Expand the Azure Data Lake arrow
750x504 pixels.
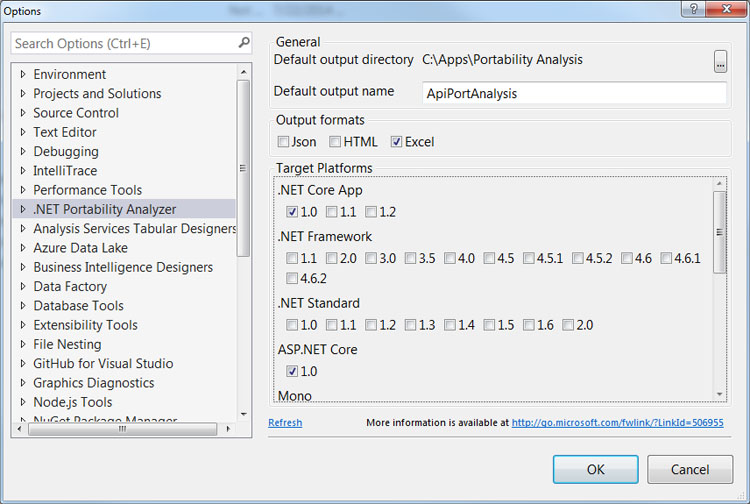point(22,248)
